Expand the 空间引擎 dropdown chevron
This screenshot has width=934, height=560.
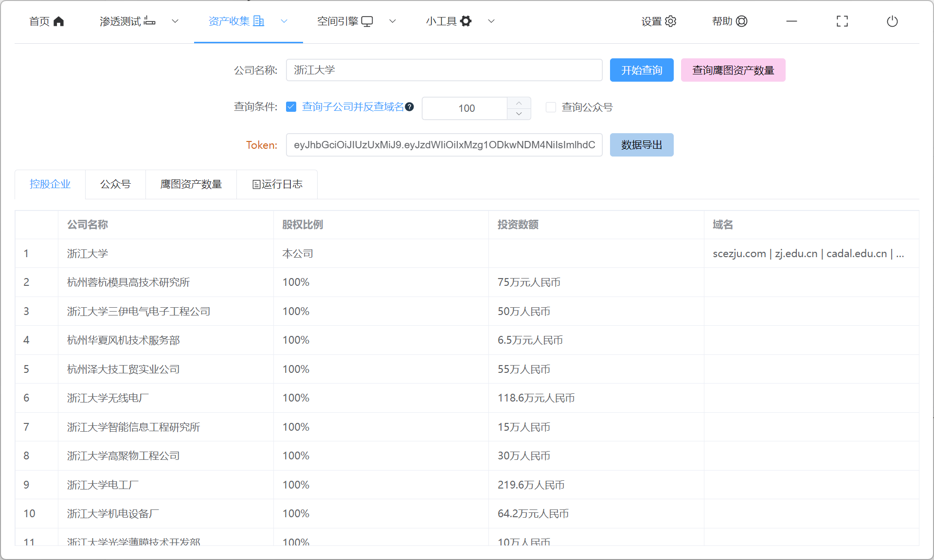click(393, 21)
